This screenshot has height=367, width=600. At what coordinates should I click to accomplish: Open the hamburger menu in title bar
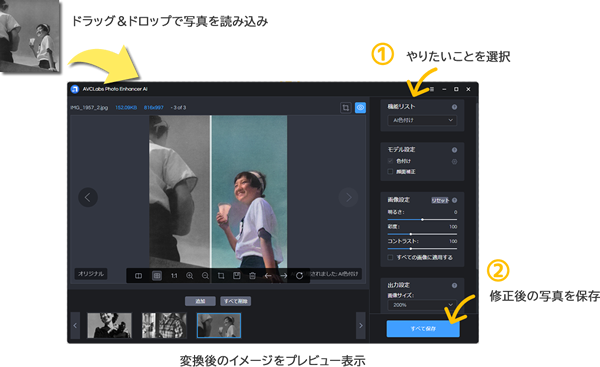tap(432, 89)
